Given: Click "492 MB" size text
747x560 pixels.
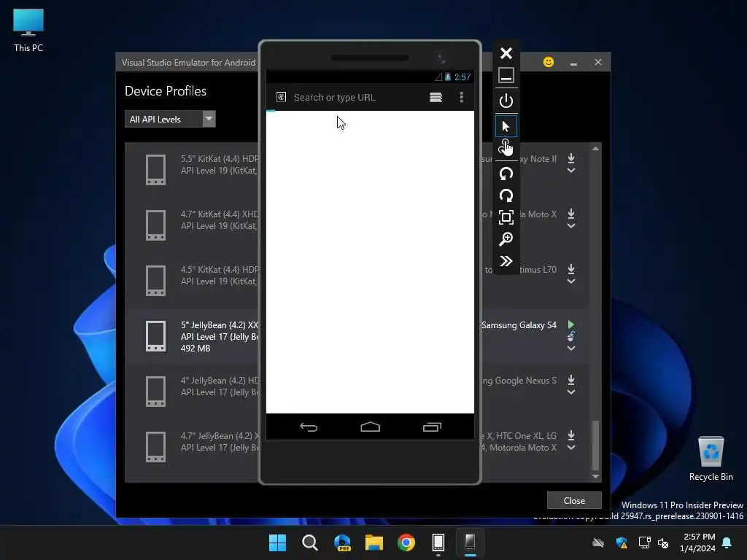Looking at the screenshot, I should coord(196,348).
